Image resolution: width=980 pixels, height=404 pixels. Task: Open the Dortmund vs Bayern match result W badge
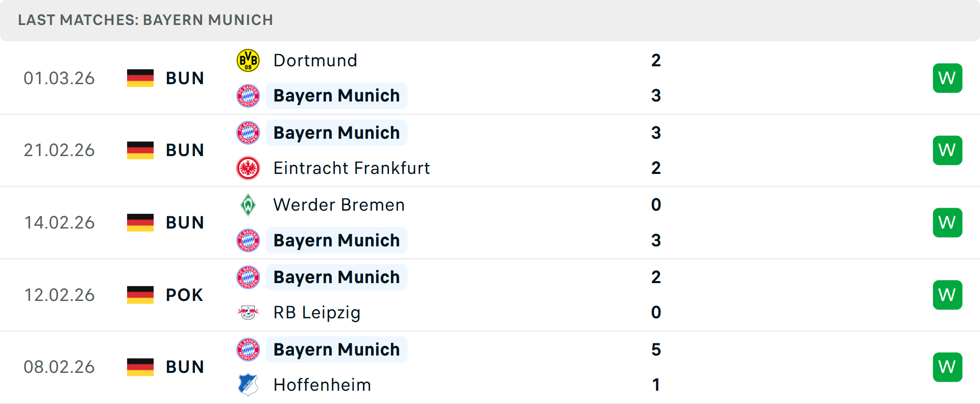coord(947,78)
